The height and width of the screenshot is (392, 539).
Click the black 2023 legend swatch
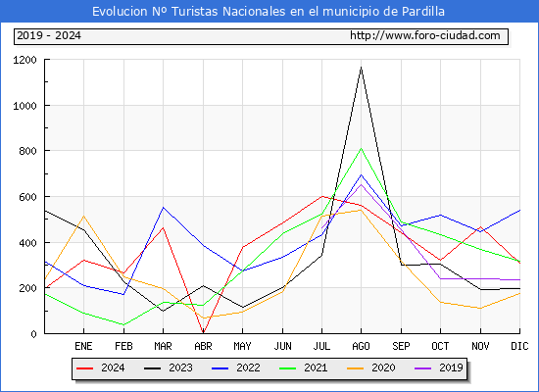pyautogui.click(x=152, y=368)
